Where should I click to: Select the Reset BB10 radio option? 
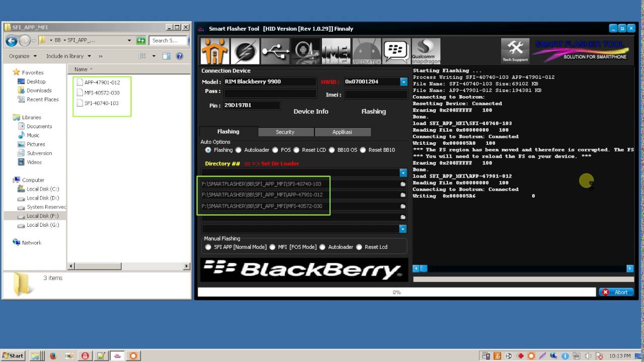[x=363, y=150]
